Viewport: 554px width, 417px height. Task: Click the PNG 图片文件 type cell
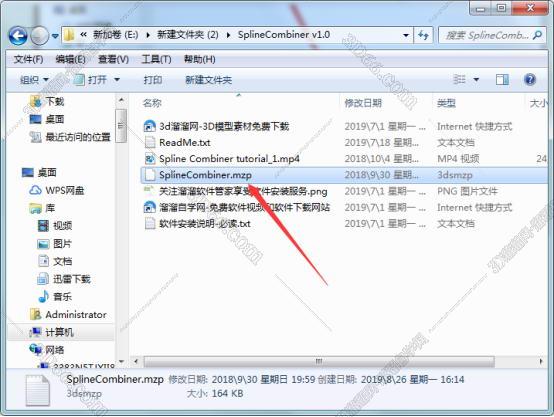click(x=467, y=191)
